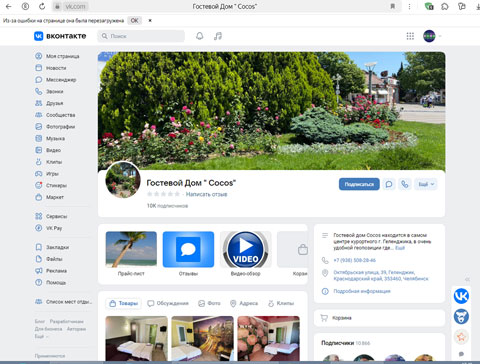Reload the page with the refresh icon

(x=42, y=6)
